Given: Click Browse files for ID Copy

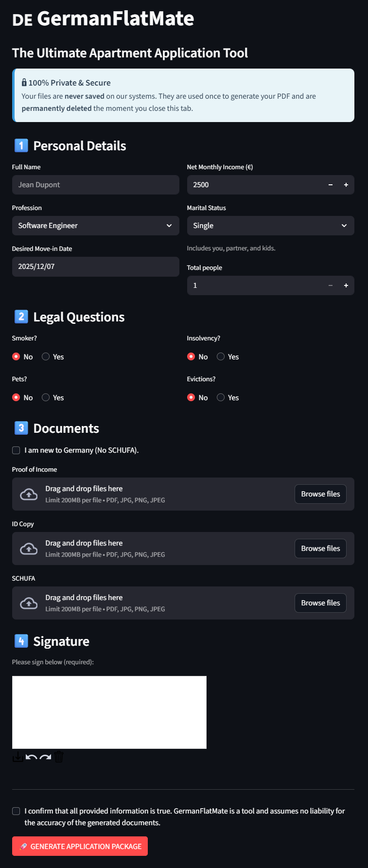Looking at the screenshot, I should [x=320, y=549].
